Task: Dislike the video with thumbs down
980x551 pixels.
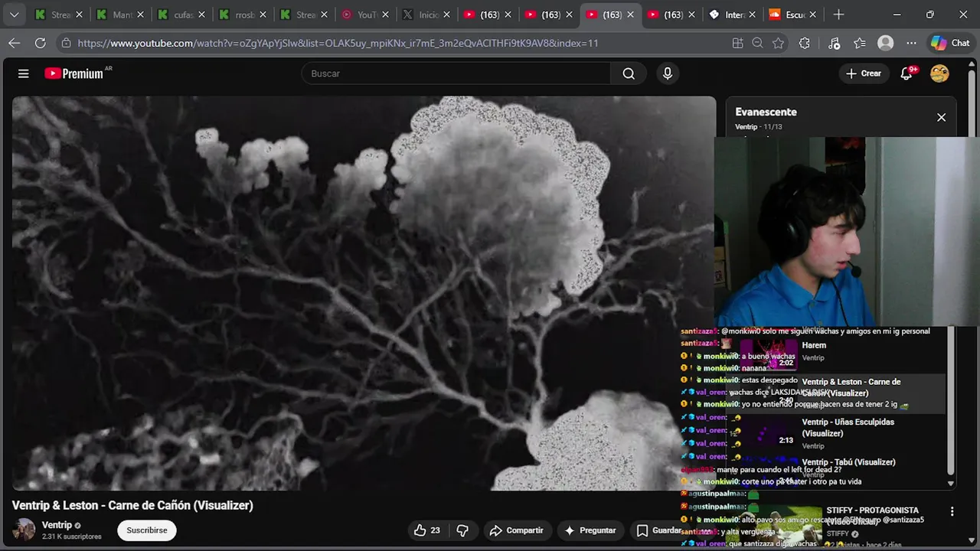Action: pos(462,530)
